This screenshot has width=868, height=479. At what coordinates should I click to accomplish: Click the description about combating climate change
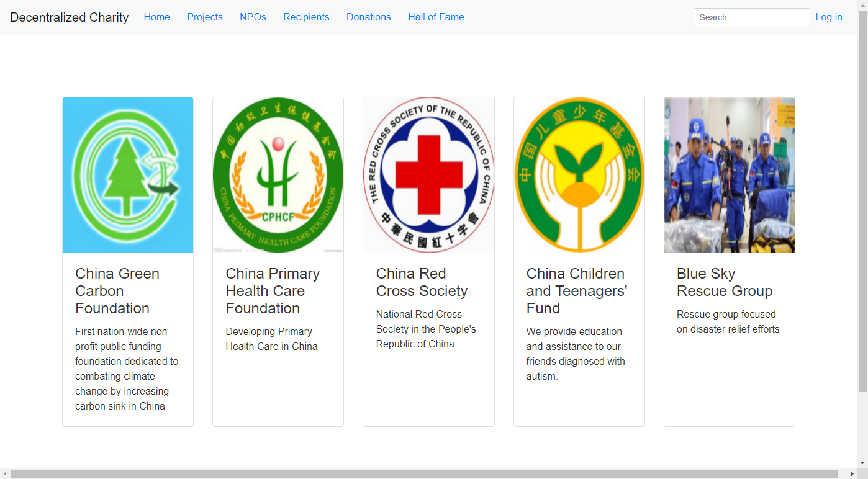pos(127,369)
